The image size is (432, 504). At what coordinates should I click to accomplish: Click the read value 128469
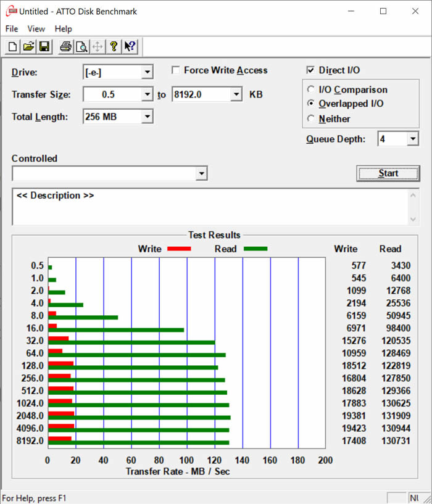tap(396, 353)
